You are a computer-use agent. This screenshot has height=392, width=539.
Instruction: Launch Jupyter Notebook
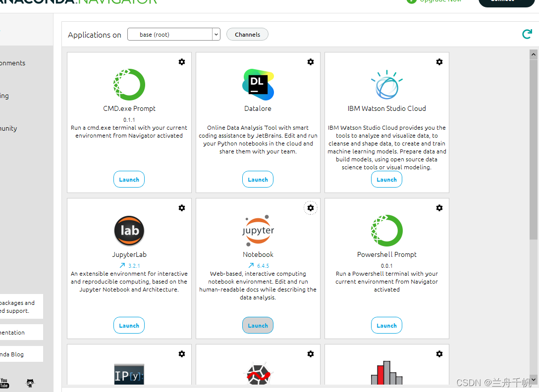click(258, 325)
